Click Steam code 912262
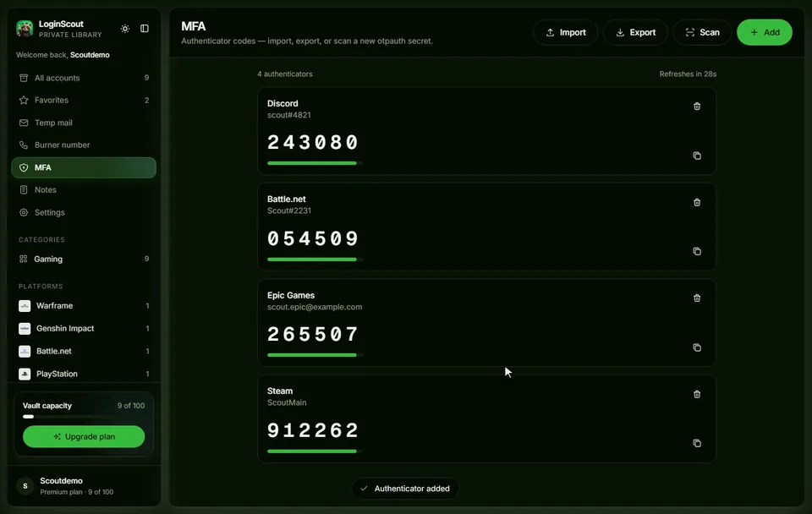812x514 pixels. pos(313,430)
